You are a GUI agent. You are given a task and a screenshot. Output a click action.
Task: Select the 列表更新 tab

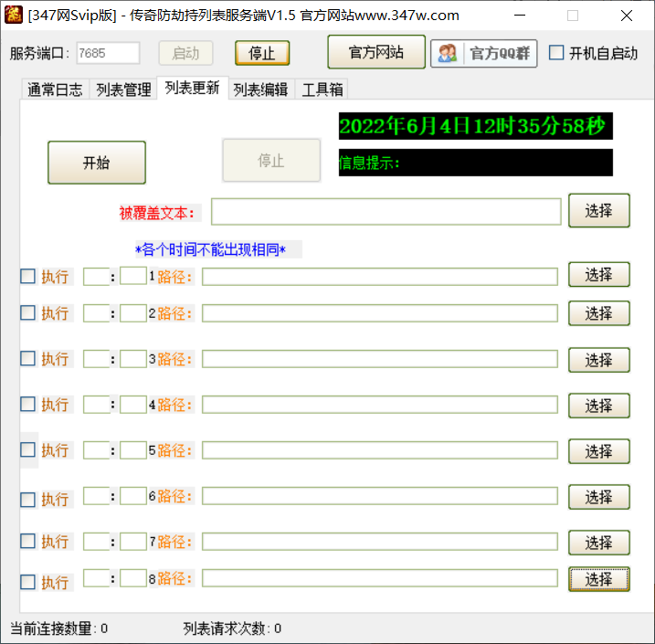pyautogui.click(x=192, y=88)
